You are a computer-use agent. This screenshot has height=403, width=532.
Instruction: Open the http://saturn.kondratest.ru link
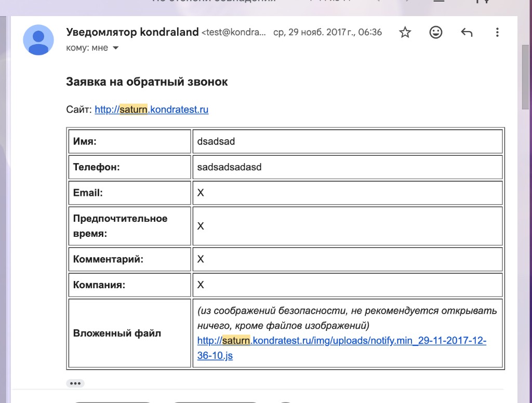click(x=151, y=110)
